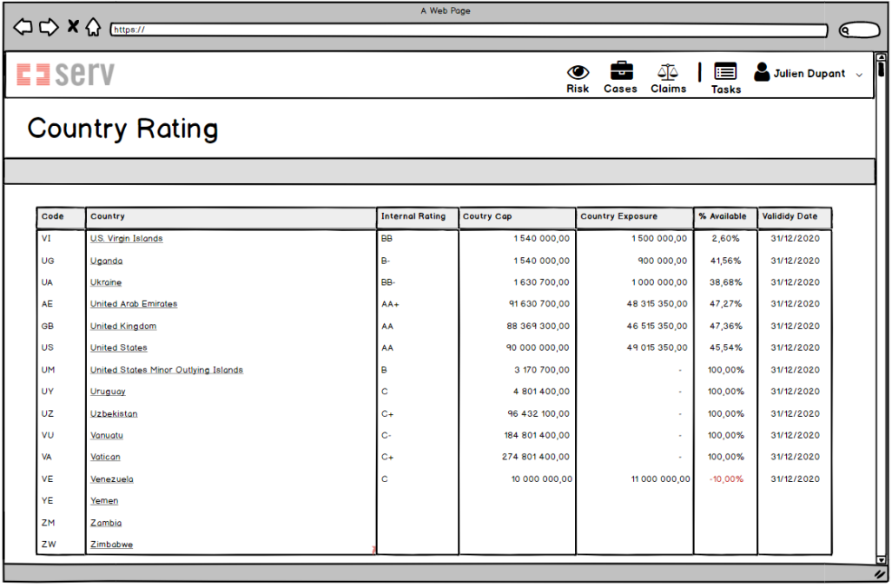Open the United States link
This screenshot has width=892, height=588.
pyautogui.click(x=119, y=348)
